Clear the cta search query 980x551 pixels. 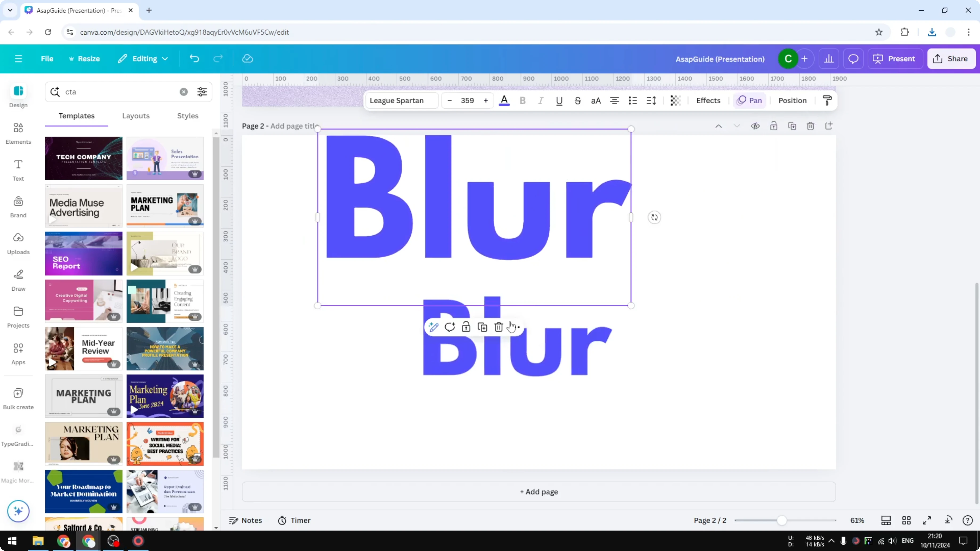[x=184, y=92]
